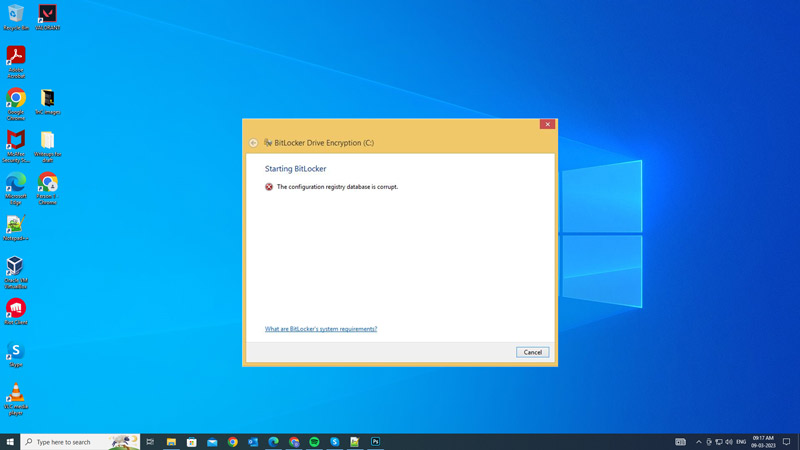Select the VALORANT desktop shortcut

[x=47, y=17]
